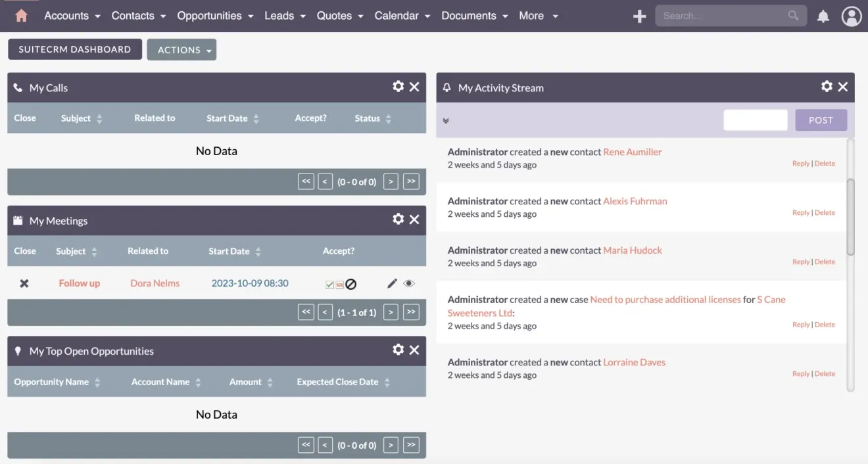The height and width of the screenshot is (464, 868).
Task: Open the Actions dropdown
Action: pyautogui.click(x=181, y=49)
